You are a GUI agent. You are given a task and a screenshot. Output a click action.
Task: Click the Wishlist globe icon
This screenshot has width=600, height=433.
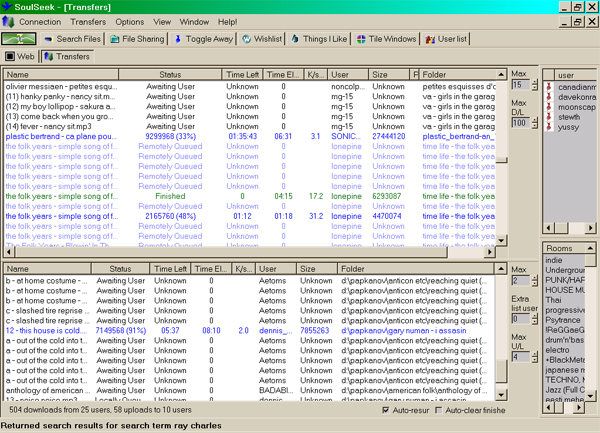(x=247, y=39)
